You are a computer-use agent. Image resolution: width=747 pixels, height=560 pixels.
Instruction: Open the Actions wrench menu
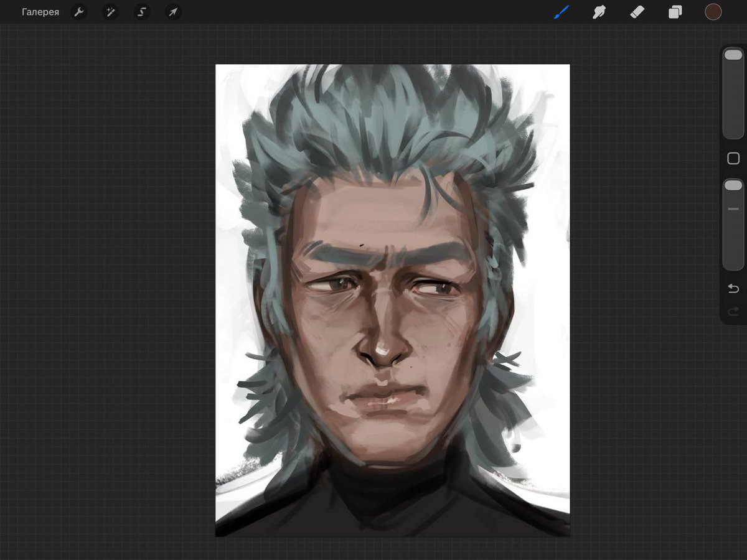pos(79,12)
